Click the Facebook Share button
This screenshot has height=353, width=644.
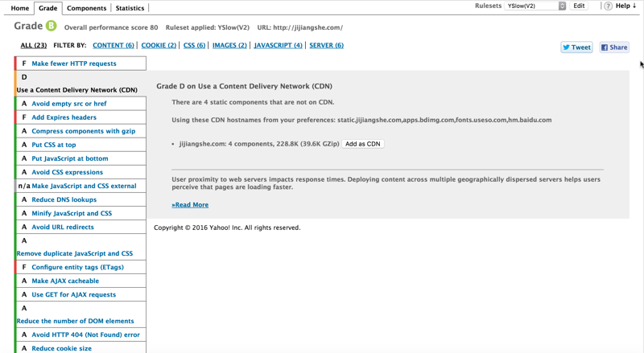[614, 47]
